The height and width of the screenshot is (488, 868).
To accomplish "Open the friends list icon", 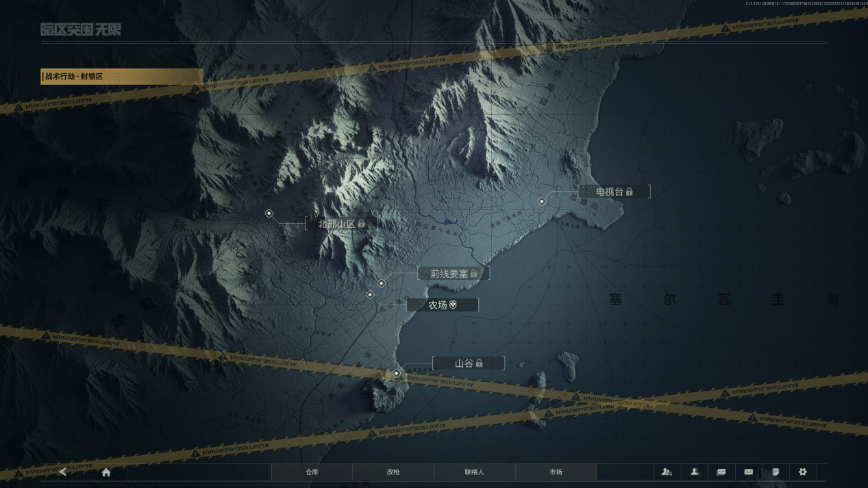I will pyautogui.click(x=695, y=472).
